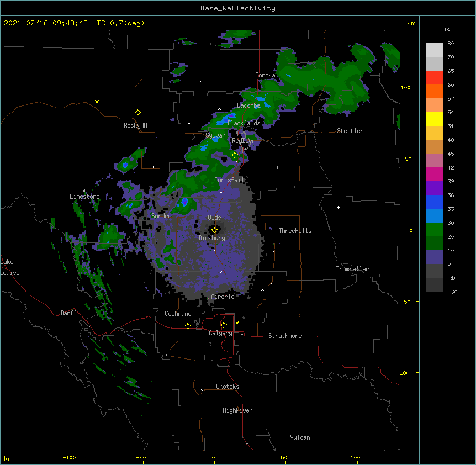The height and width of the screenshot is (465, 476).
Task: Click the Lake Louise label
Action: tap(10, 267)
